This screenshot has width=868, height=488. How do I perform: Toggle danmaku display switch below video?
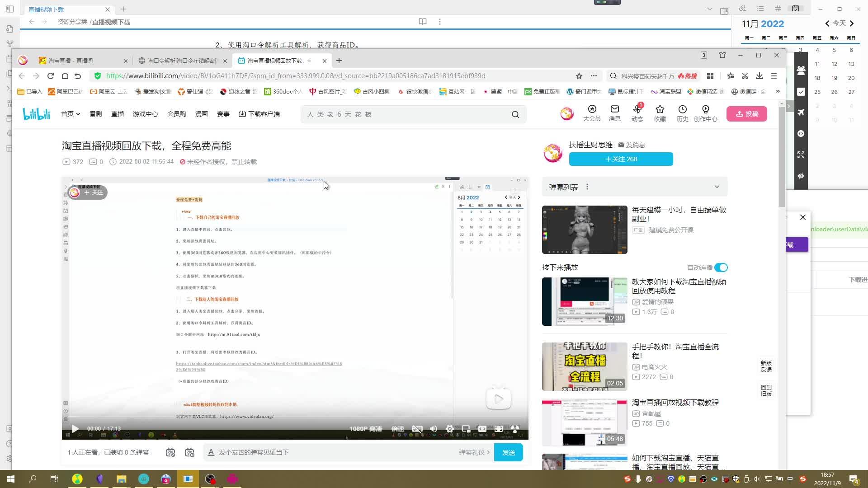(170, 452)
